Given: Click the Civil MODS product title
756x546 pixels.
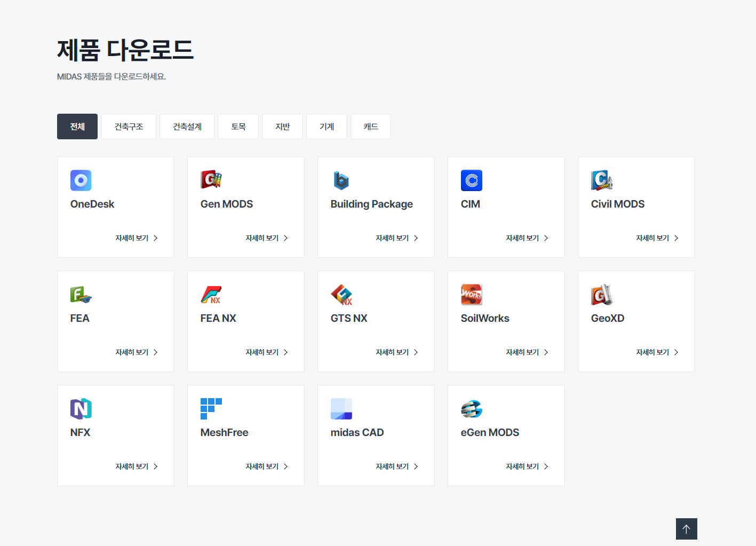Looking at the screenshot, I should pos(618,204).
